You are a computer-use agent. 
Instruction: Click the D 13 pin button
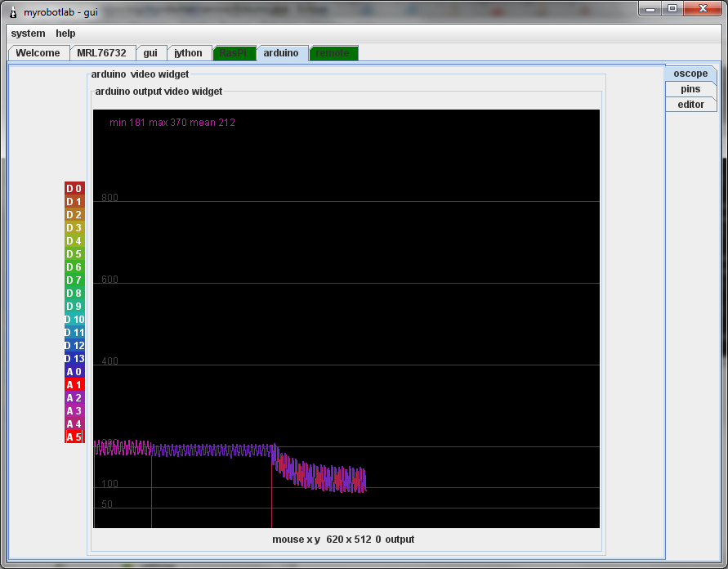point(74,358)
